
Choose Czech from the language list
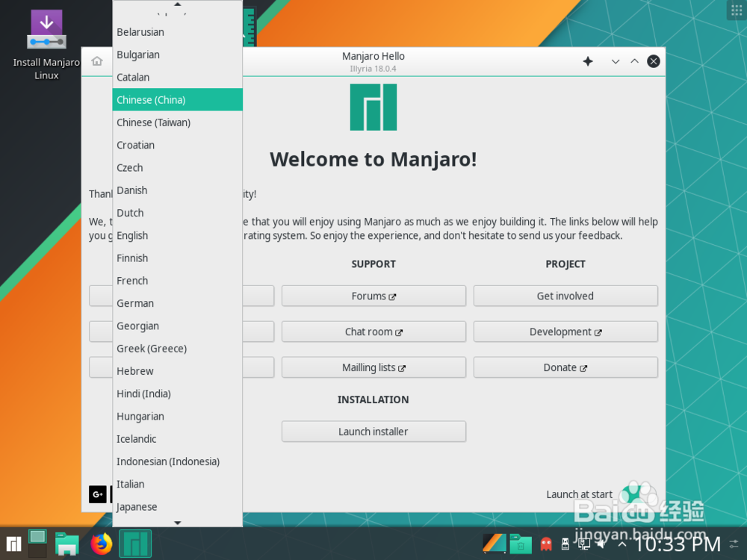[178, 167]
